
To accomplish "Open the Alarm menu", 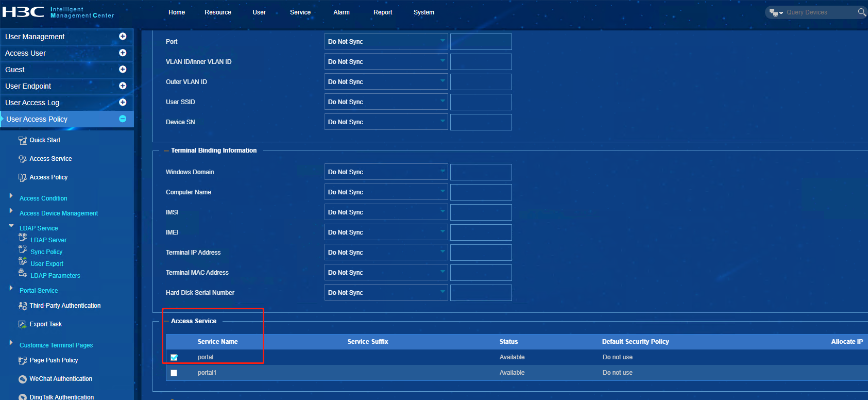I will click(x=342, y=12).
